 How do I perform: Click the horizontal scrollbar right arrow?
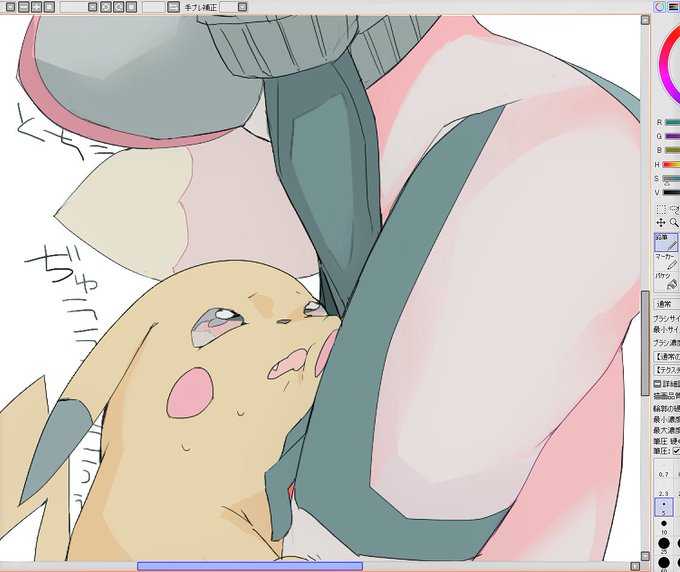pos(635,566)
